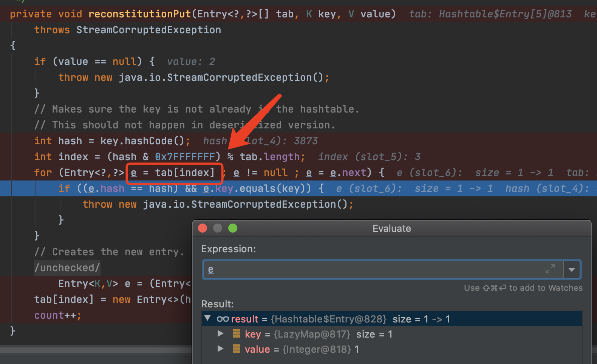Click the gray minimize button on Evaluate
The width and height of the screenshot is (597, 364).
(x=218, y=228)
